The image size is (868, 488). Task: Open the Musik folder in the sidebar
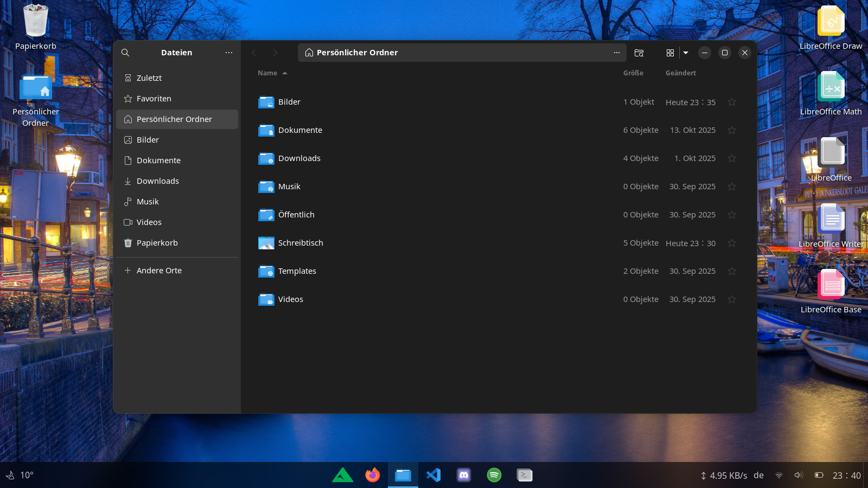coord(147,201)
